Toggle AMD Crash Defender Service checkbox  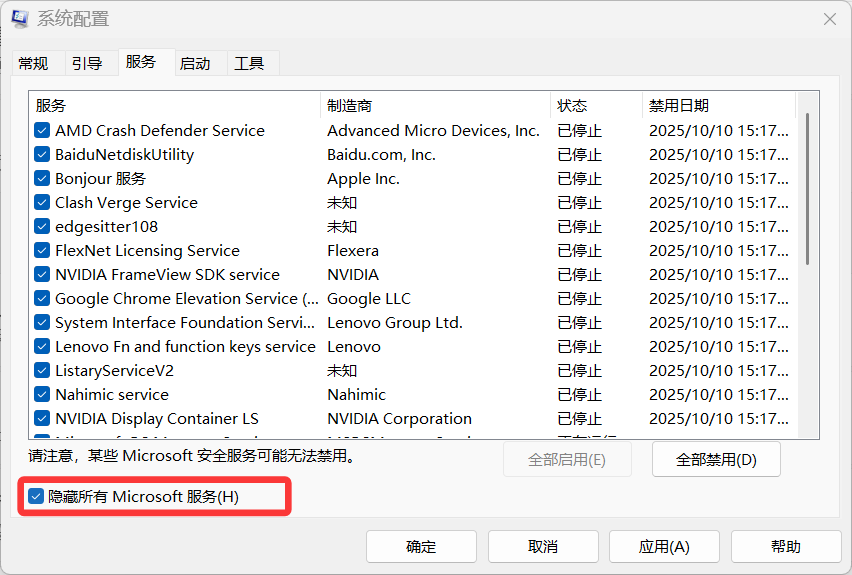coord(42,130)
